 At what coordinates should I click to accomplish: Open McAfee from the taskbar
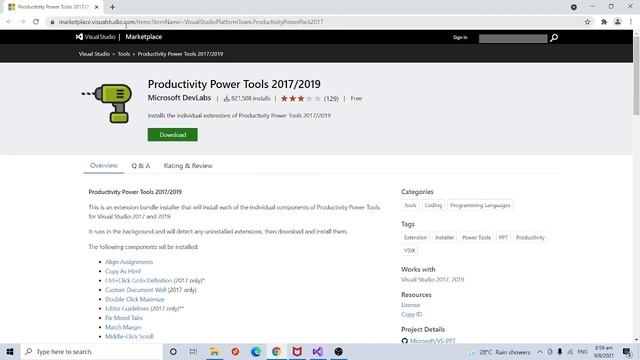click(297, 351)
